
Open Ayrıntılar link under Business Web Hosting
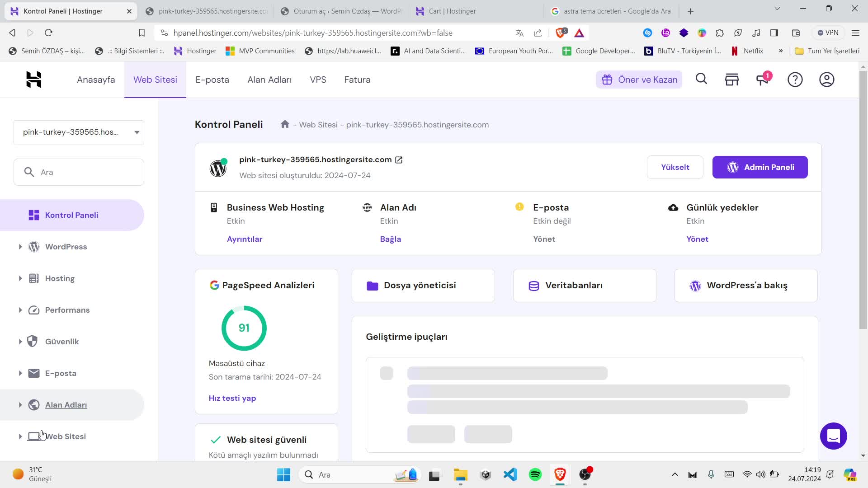pos(245,239)
